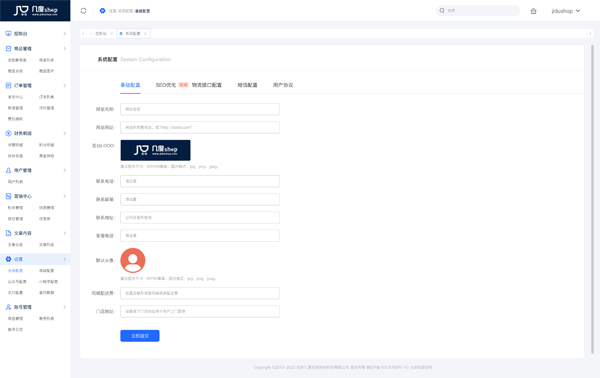Collapse the 文章内容 menu chevron
The width and height of the screenshot is (600, 378).
[x=65, y=233]
